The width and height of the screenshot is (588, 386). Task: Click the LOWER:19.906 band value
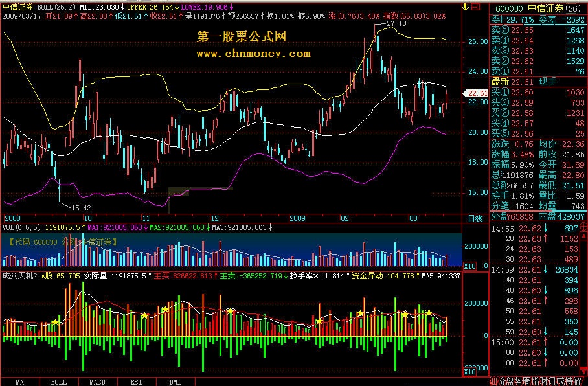pyautogui.click(x=205, y=7)
